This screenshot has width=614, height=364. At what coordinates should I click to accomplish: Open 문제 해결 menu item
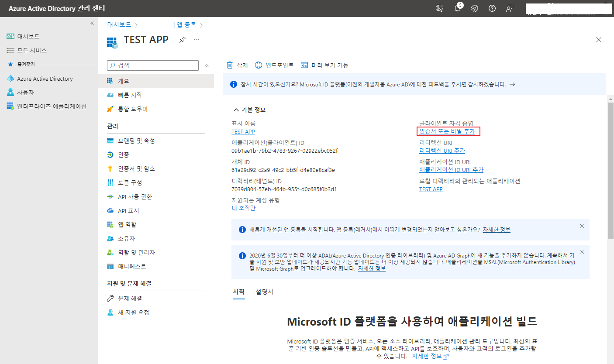[156, 299]
